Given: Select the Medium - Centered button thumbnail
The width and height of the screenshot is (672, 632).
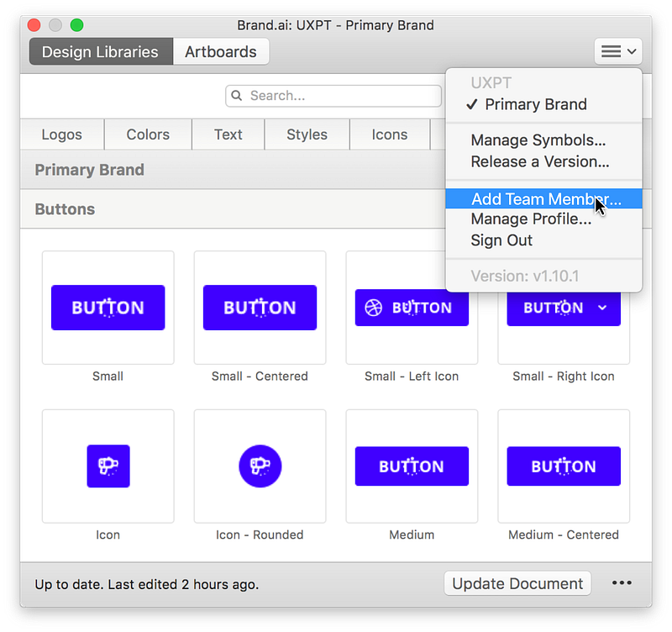Looking at the screenshot, I should [x=564, y=466].
